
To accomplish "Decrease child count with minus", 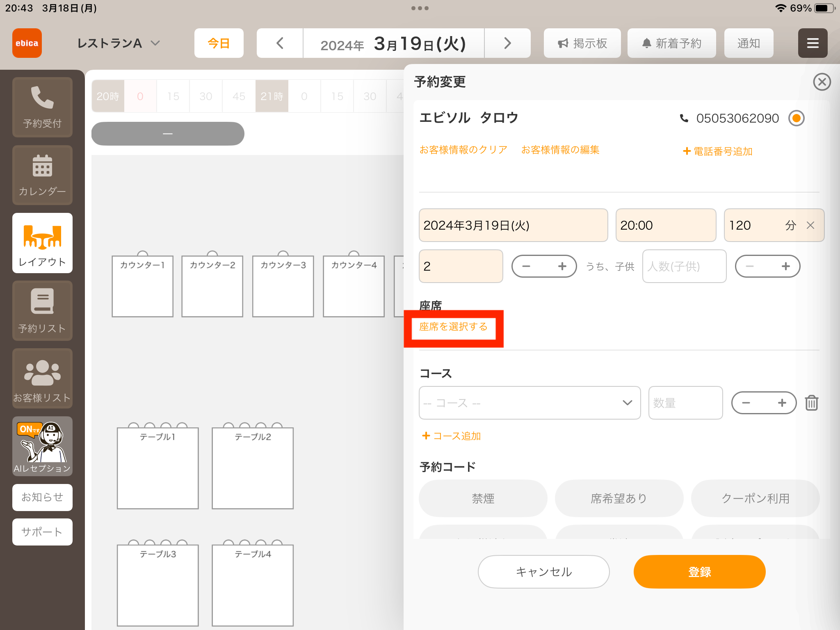I will [750, 266].
